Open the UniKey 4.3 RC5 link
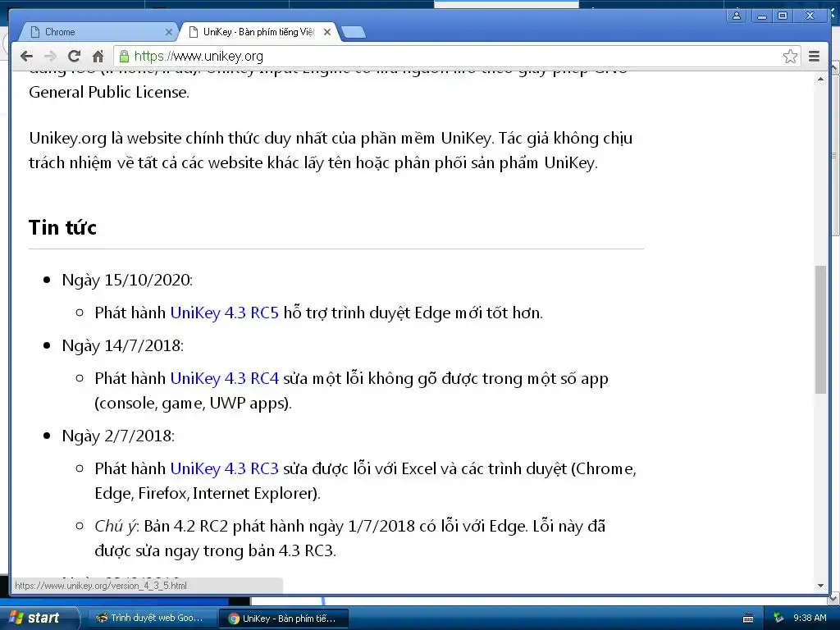Screen dimensions: 840x630 (225, 313)
